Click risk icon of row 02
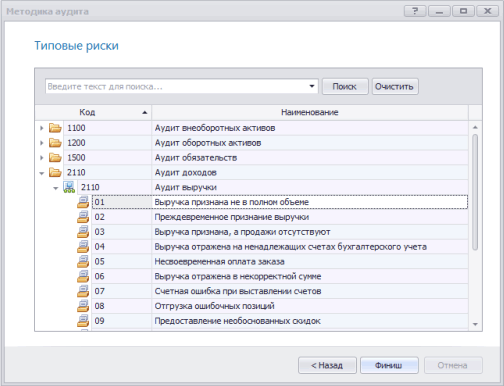This screenshot has width=504, height=386. coord(83,217)
